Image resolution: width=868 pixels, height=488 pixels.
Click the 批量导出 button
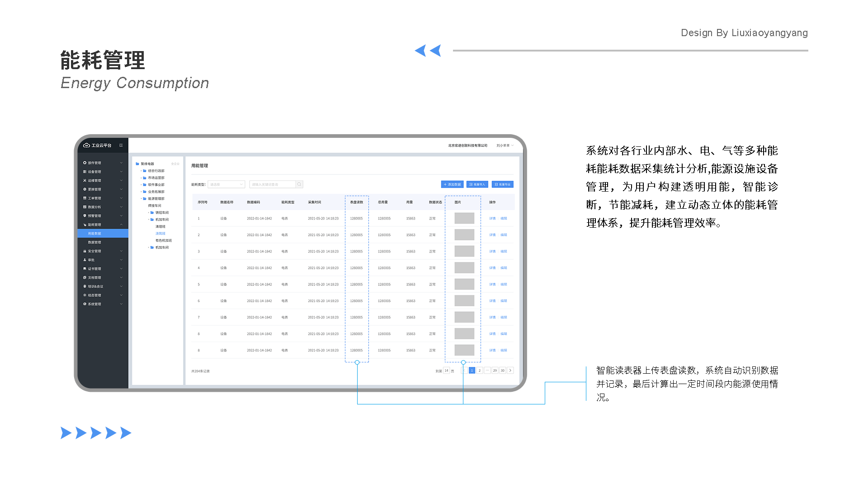pyautogui.click(x=503, y=184)
